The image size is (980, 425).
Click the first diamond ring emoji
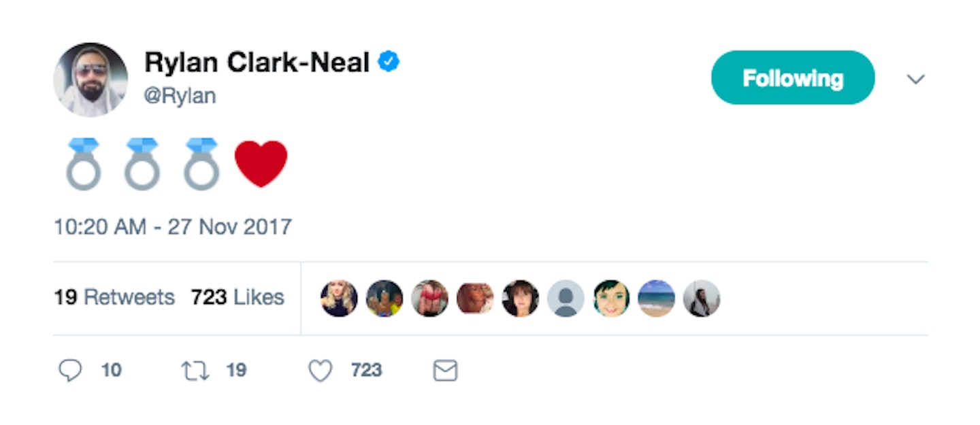click(x=84, y=164)
